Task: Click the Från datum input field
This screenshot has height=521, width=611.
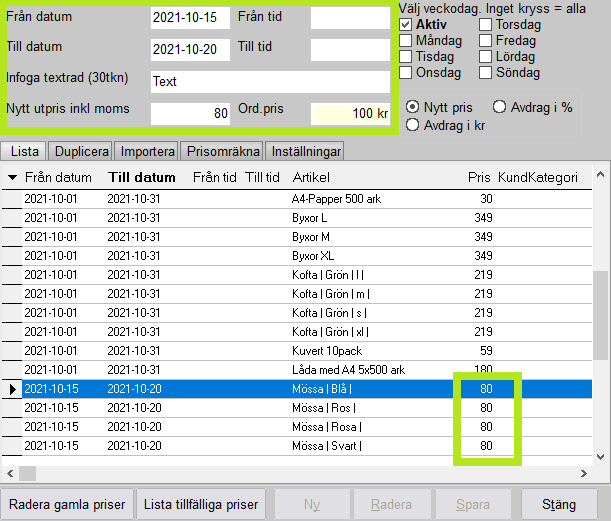Action: pos(190,19)
